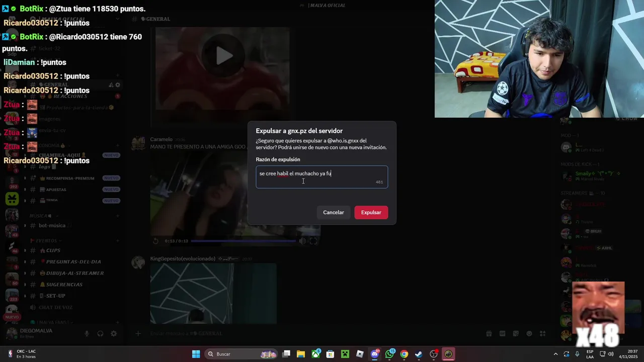Click the plus attachment button in the message bar
644x362 pixels.
point(138,333)
